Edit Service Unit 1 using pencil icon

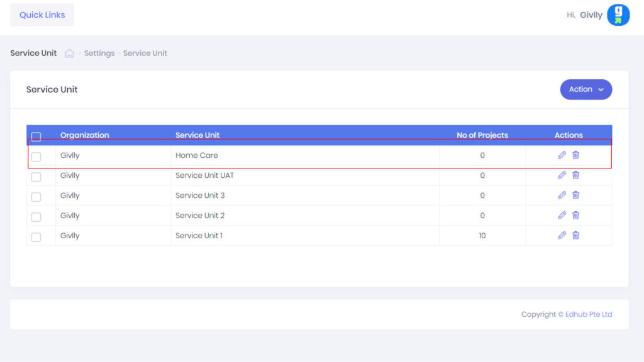pyautogui.click(x=562, y=236)
